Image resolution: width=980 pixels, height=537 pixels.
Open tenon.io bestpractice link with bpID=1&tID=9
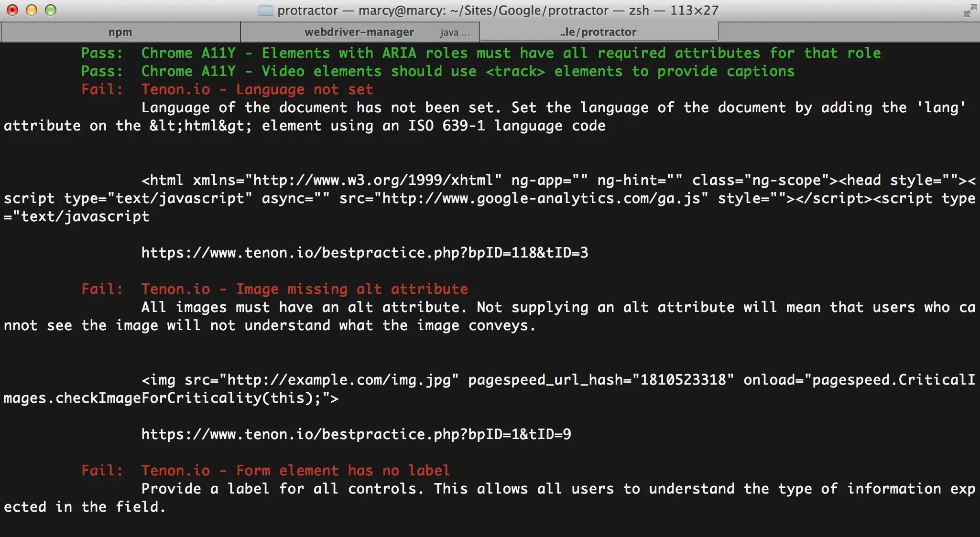[356, 434]
